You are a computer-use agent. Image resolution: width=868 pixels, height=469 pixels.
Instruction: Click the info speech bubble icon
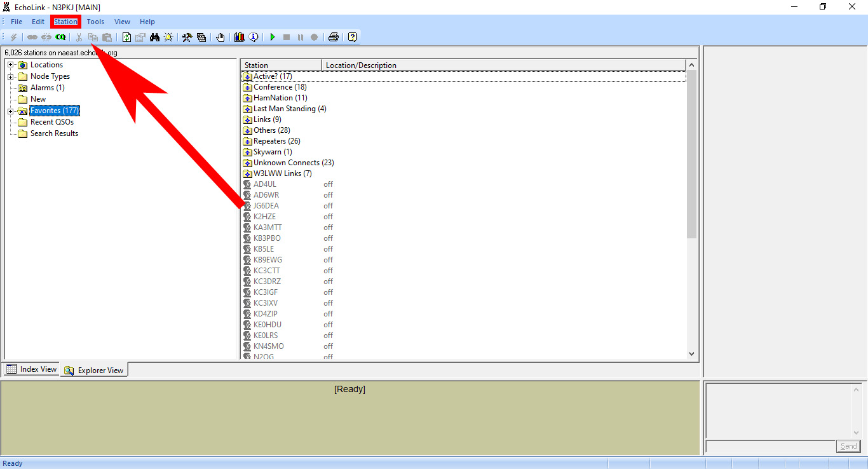(254, 37)
